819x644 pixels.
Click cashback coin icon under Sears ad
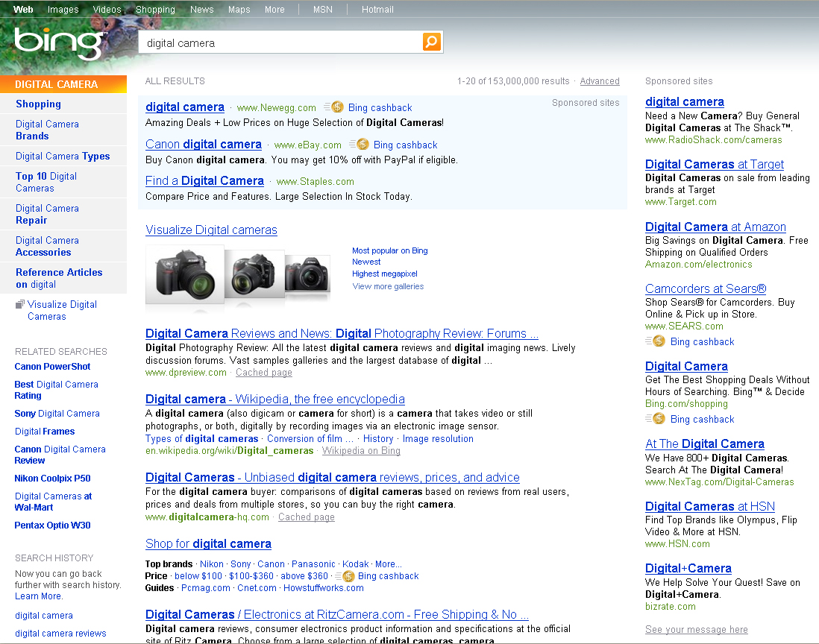pyautogui.click(x=659, y=341)
